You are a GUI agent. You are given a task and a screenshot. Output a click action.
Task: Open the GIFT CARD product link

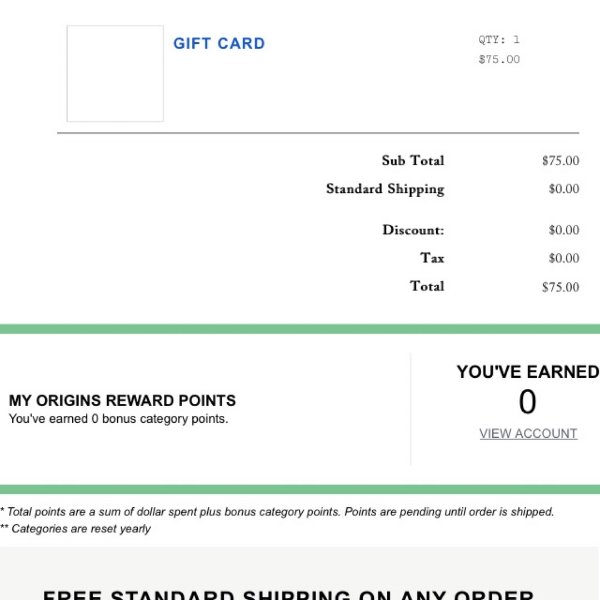point(219,43)
